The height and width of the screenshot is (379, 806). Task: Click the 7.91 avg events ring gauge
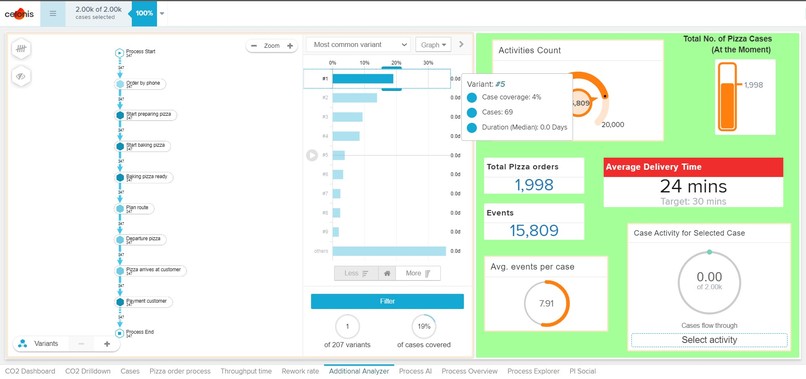[x=546, y=303]
